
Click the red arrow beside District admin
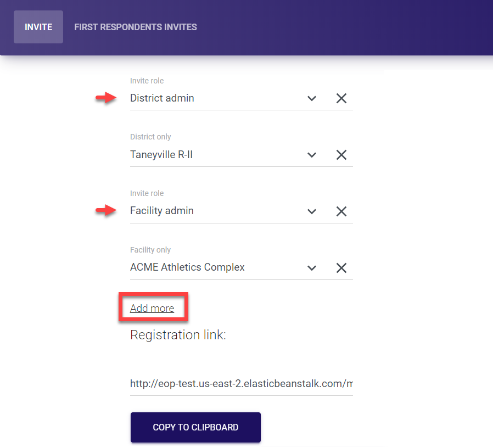tap(105, 98)
